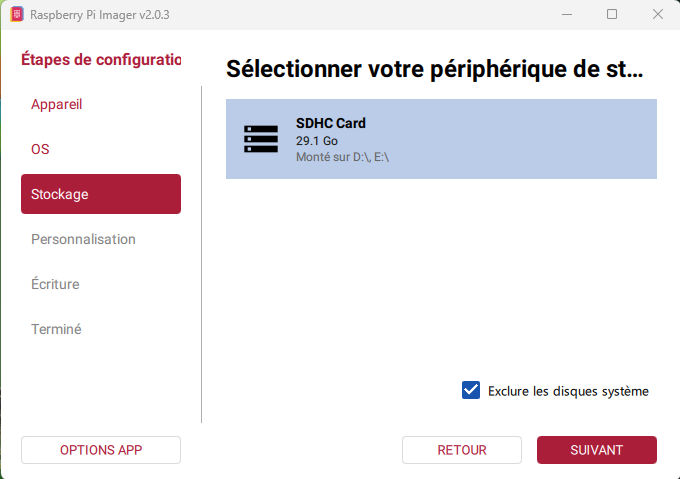This screenshot has width=680, height=479.
Task: Open the OPTIONS APP button
Action: (x=101, y=450)
